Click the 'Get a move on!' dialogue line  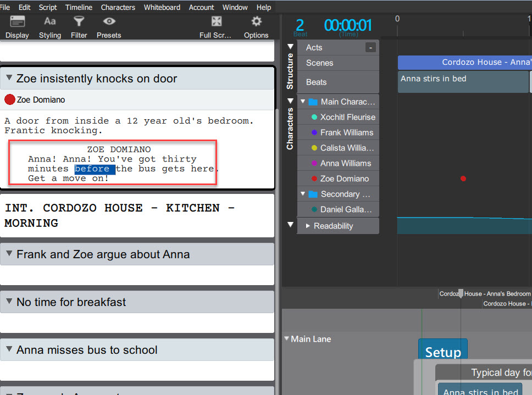pos(68,179)
